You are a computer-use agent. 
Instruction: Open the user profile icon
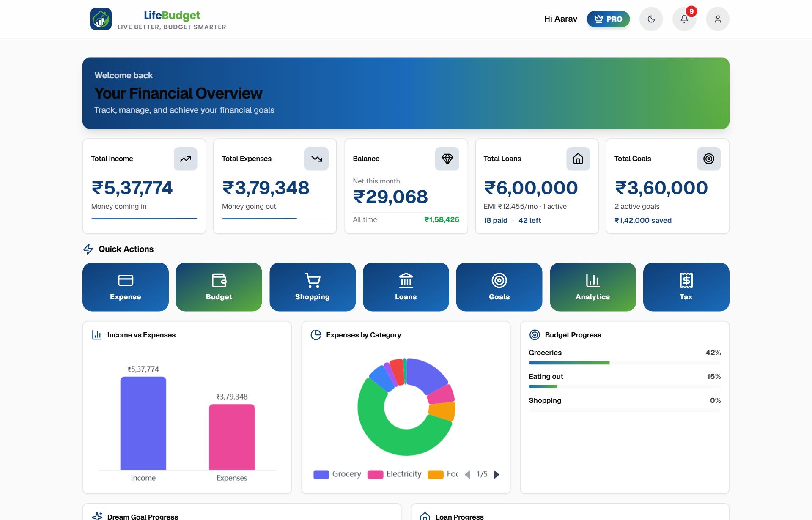tap(718, 19)
